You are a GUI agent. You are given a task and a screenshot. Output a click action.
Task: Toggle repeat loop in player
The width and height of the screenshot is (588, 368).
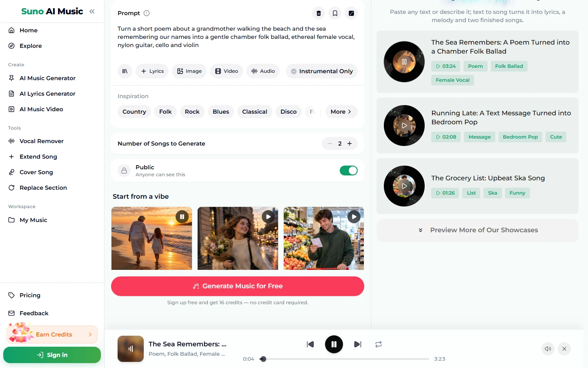tap(379, 344)
